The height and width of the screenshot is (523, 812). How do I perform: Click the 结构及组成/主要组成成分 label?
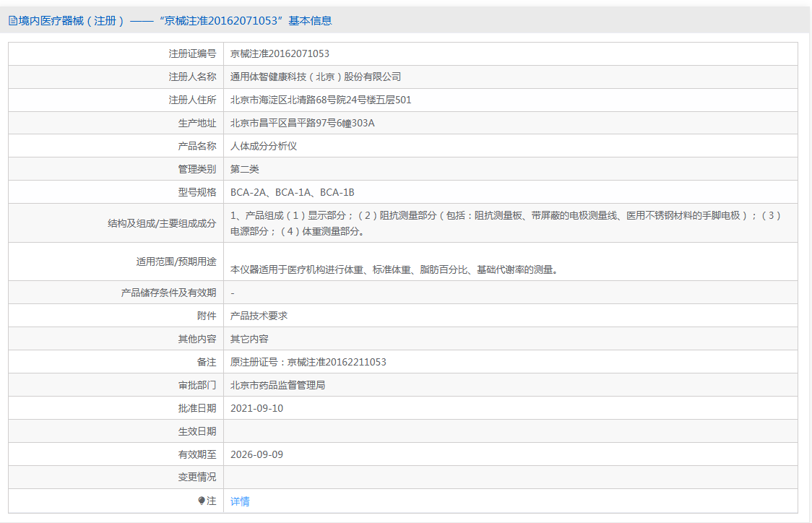[162, 223]
